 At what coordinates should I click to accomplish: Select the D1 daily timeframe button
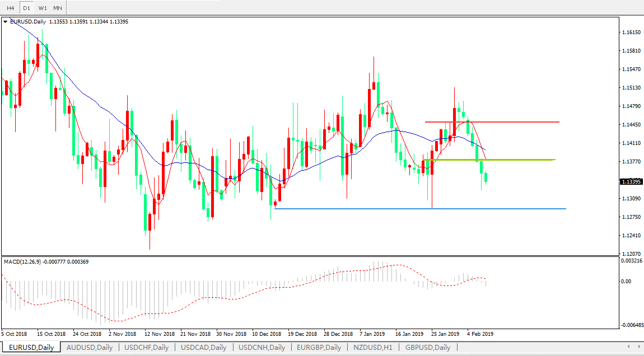click(26, 8)
